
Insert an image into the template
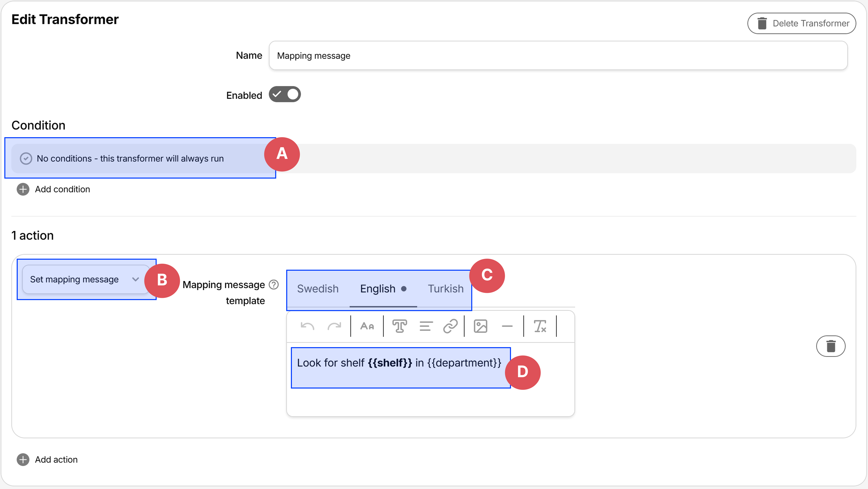[x=481, y=326]
